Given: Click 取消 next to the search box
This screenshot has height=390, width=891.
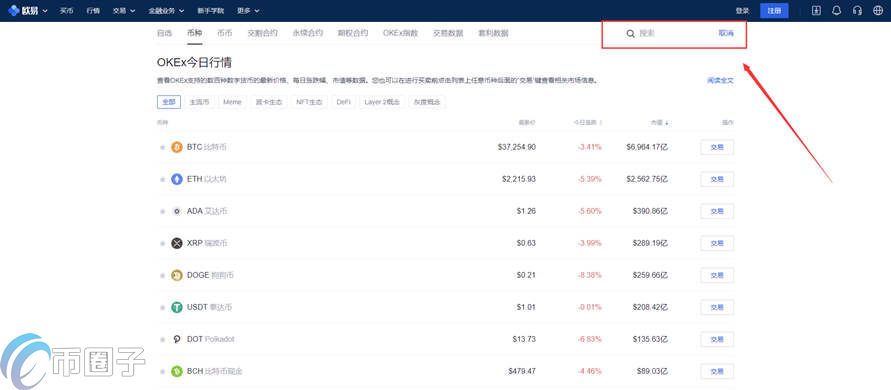Looking at the screenshot, I should tap(726, 34).
